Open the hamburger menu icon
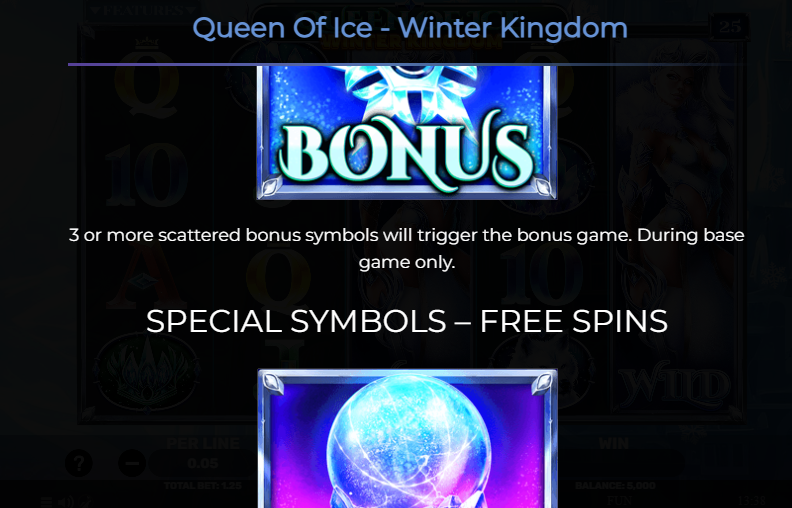Viewport: 792px width, 508px height. (x=46, y=501)
